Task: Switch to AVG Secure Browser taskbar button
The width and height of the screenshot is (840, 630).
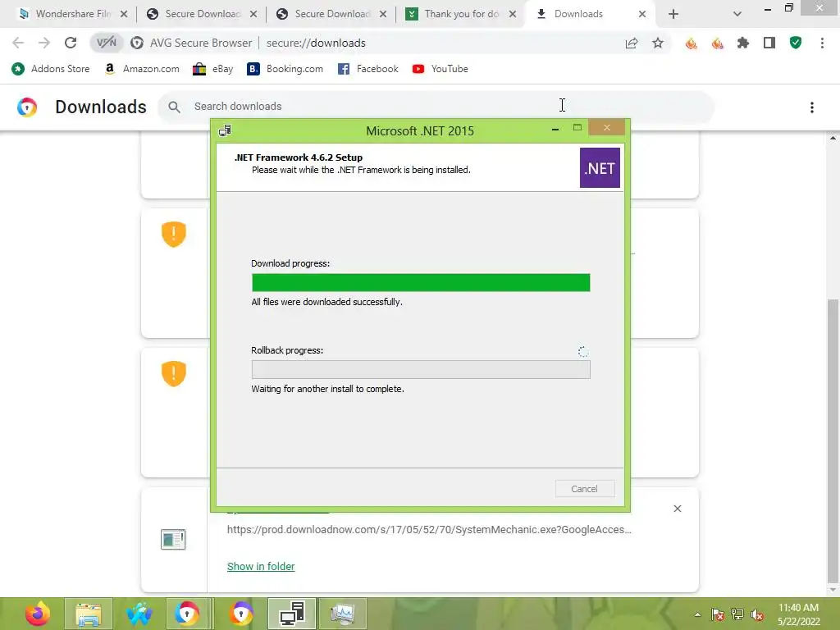Action: click(x=186, y=614)
